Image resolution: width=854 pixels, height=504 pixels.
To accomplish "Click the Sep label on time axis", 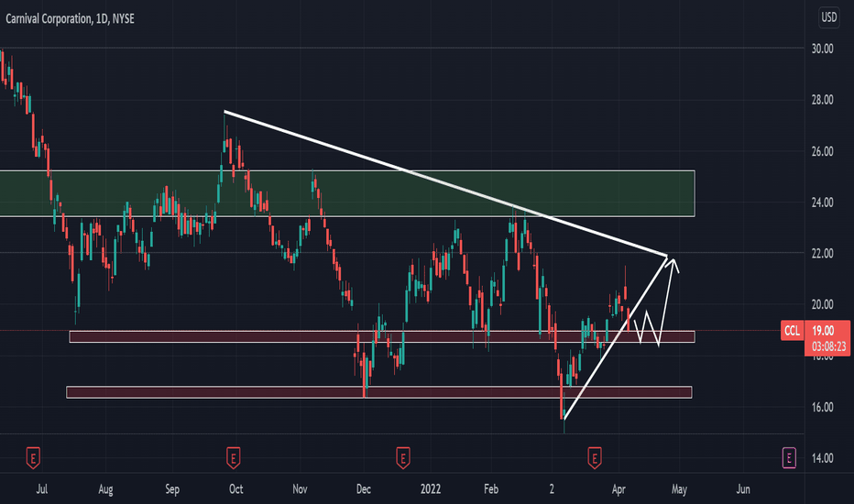I will point(172,488).
